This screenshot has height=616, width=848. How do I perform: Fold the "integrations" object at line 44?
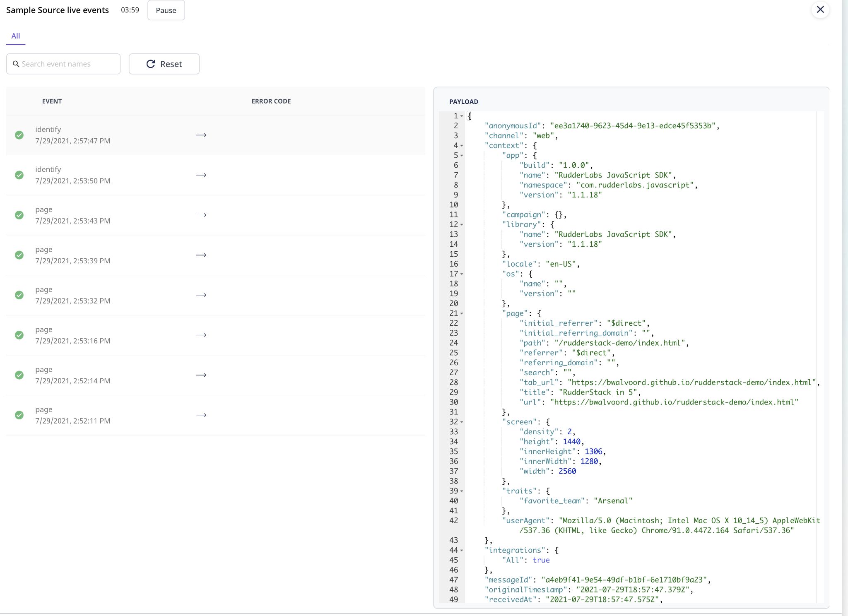point(462,550)
